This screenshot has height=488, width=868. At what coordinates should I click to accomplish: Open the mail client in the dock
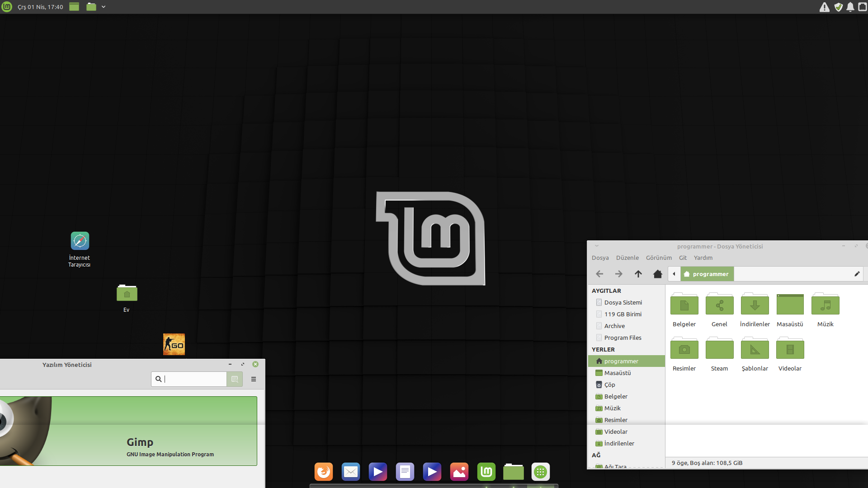(351, 472)
